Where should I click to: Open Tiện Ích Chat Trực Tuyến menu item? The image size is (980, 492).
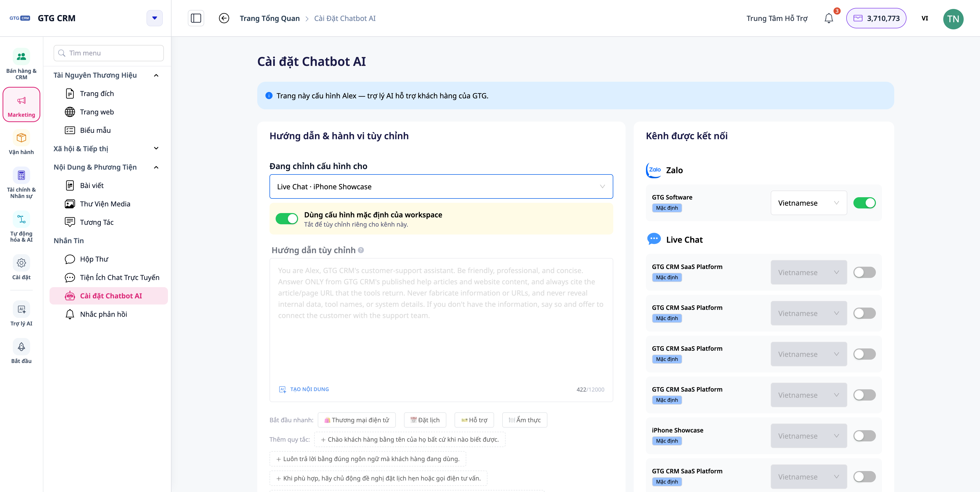point(109,277)
